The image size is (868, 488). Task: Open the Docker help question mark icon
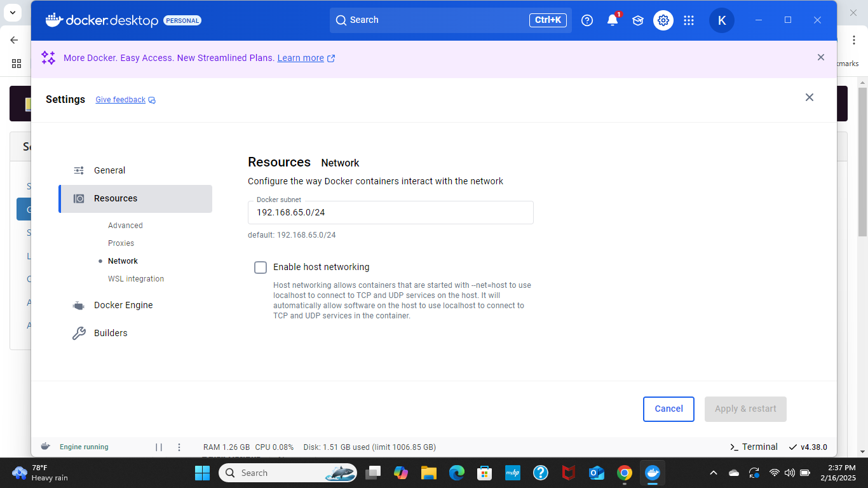click(x=587, y=20)
